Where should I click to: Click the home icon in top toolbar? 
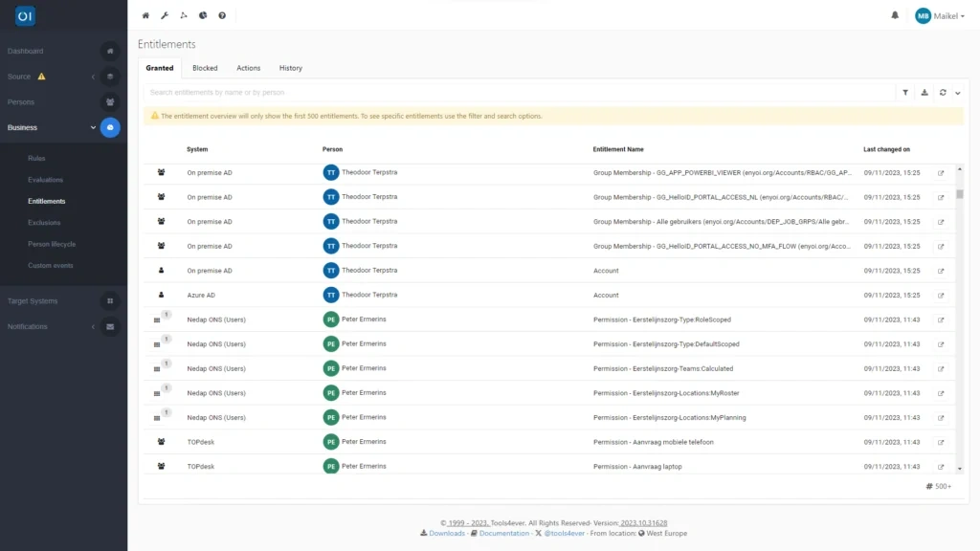point(145,15)
